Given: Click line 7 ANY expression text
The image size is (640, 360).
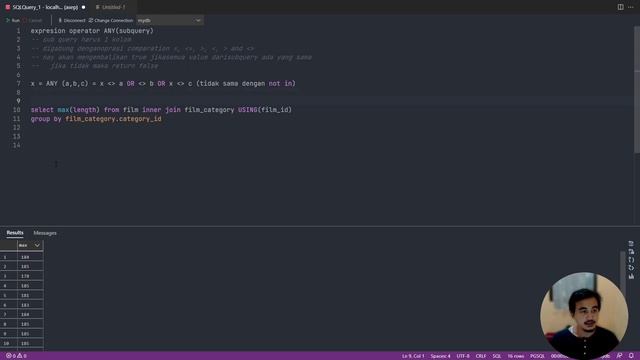Looking at the screenshot, I should pos(163,84).
